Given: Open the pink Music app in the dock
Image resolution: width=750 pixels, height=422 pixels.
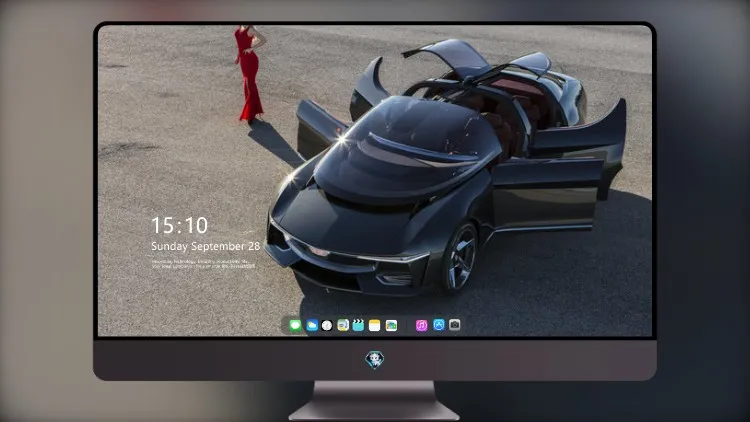Looking at the screenshot, I should pos(421,325).
